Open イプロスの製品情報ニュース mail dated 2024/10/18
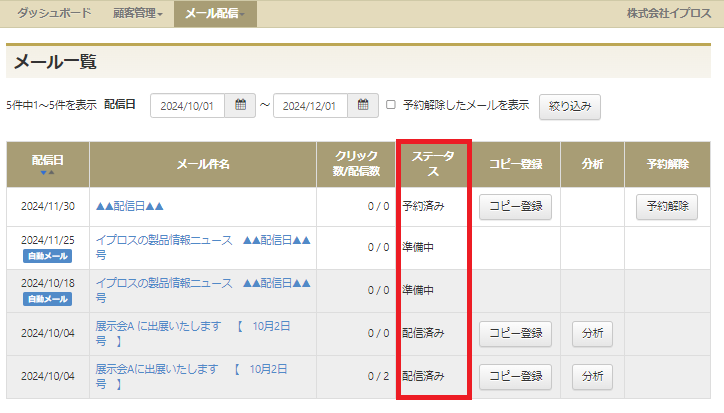The width and height of the screenshot is (724, 413). click(203, 290)
